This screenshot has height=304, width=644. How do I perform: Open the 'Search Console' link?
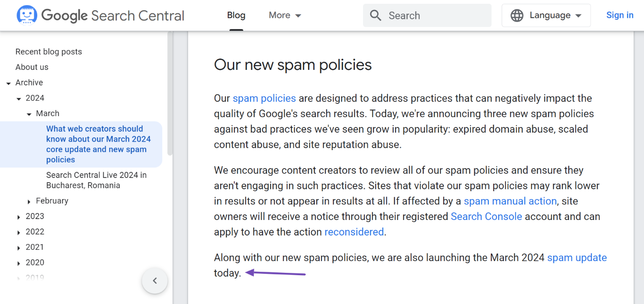click(486, 216)
